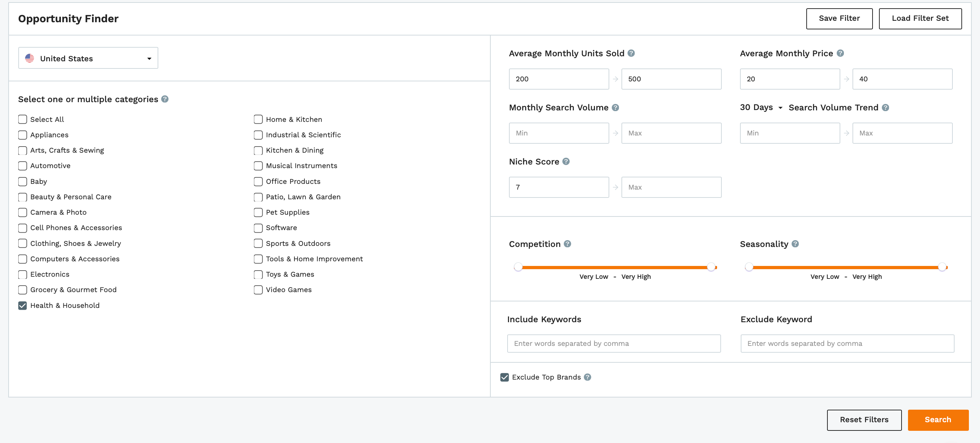Click Niche Score Max field
This screenshot has height=443, width=980.
click(x=671, y=187)
